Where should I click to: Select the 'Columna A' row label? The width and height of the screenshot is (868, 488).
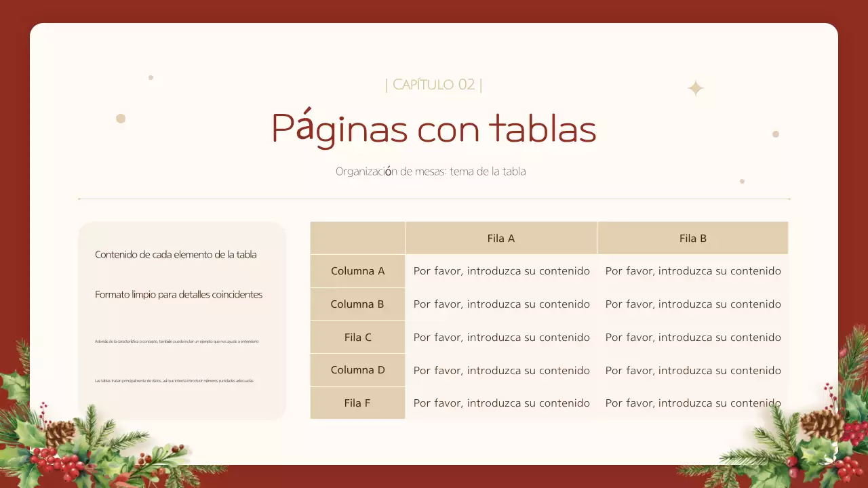tap(357, 270)
